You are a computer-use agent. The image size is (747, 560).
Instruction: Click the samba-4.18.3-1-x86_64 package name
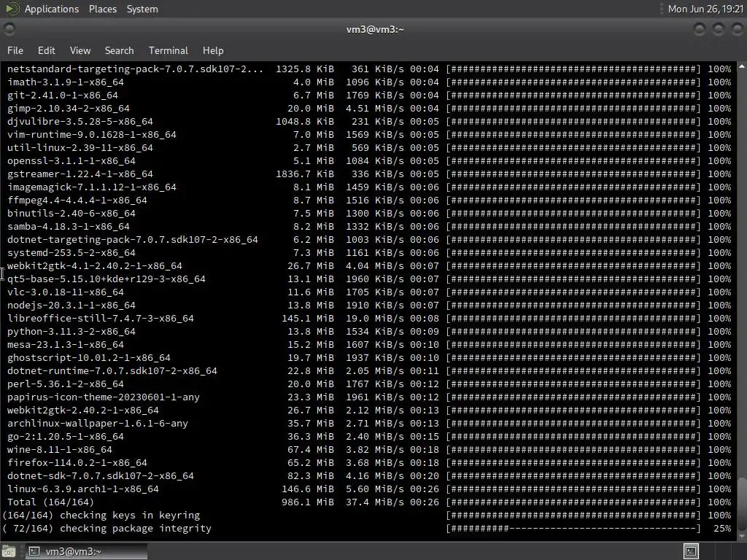click(x=68, y=227)
